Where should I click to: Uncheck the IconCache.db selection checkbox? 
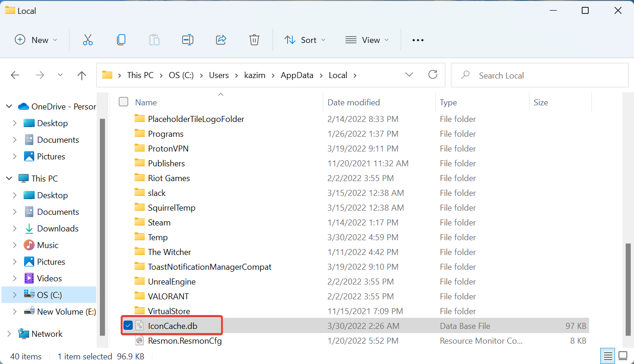tap(128, 325)
